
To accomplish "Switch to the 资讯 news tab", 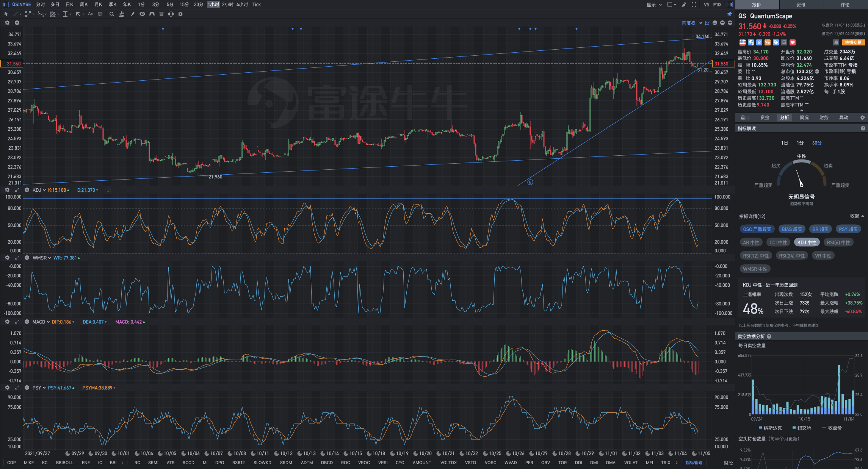I will pos(801,5).
